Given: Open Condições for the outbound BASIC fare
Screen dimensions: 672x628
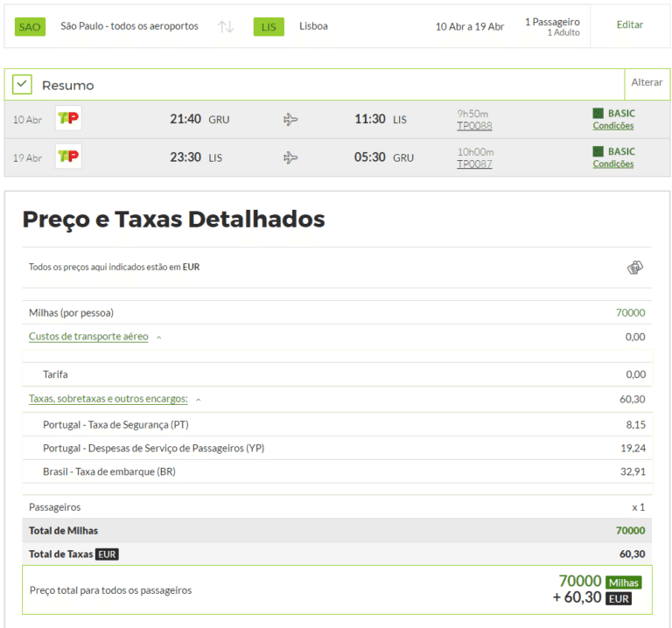Looking at the screenshot, I should coord(612,126).
